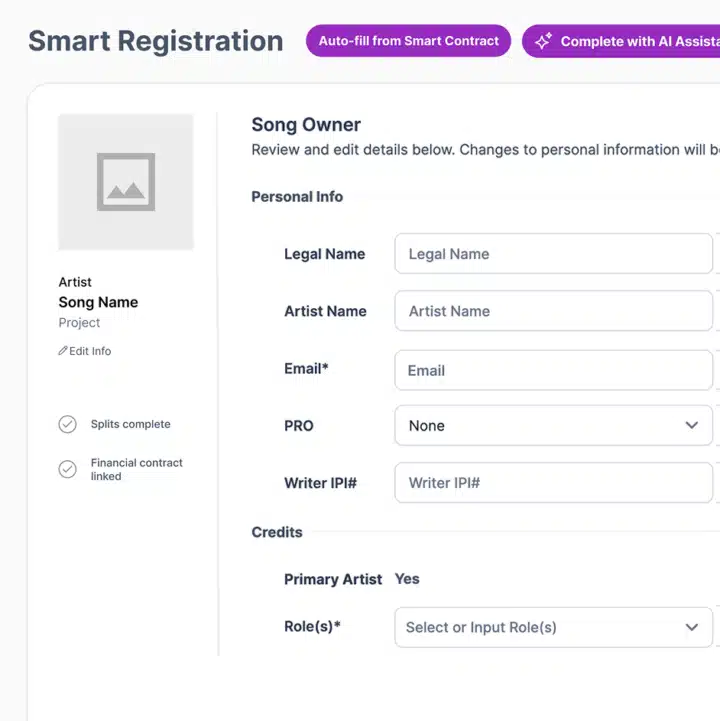Image resolution: width=720 pixels, height=721 pixels.
Task: Click Complete with AI Assistant button
Action: (621, 41)
